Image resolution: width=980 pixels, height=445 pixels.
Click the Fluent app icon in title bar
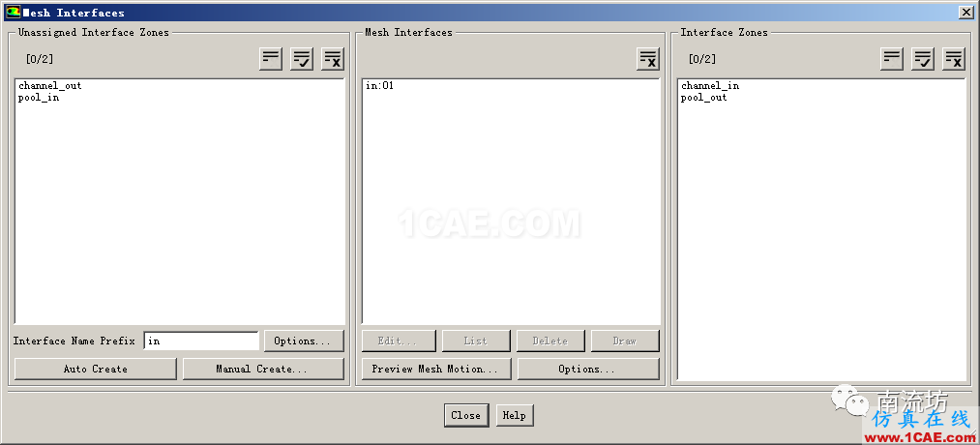point(13,12)
